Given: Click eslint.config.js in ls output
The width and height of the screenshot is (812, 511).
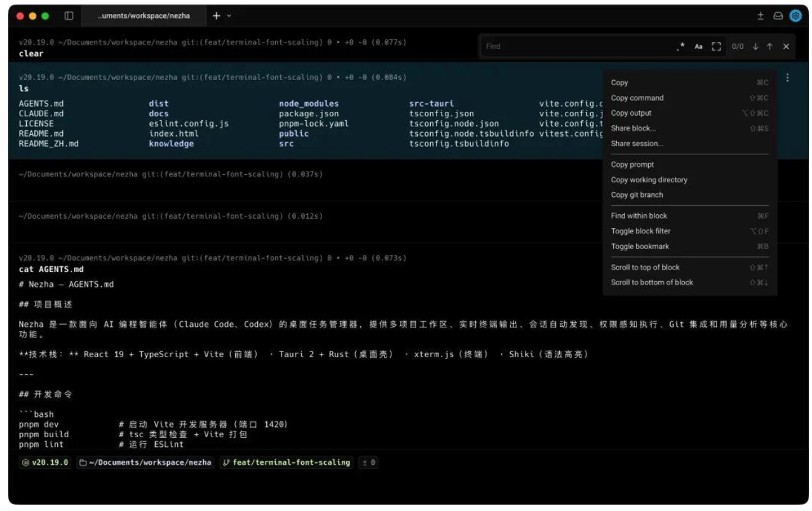Looking at the screenshot, I should click(189, 124).
